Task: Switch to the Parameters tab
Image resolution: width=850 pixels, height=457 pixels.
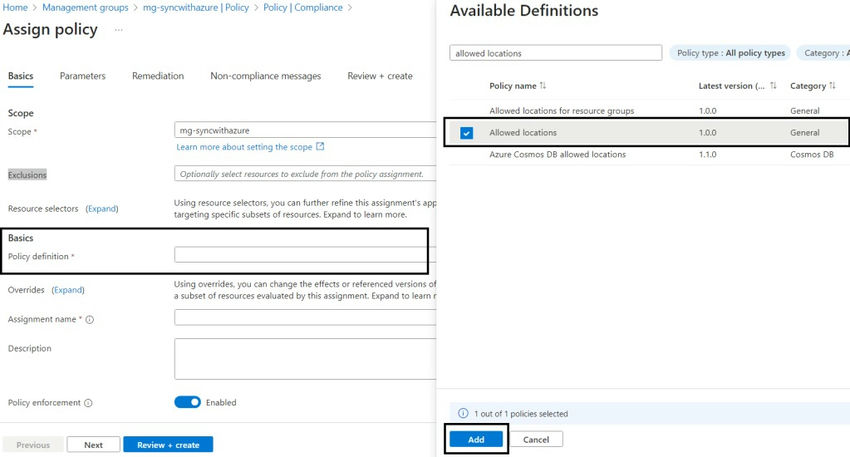Action: pyautogui.click(x=82, y=76)
